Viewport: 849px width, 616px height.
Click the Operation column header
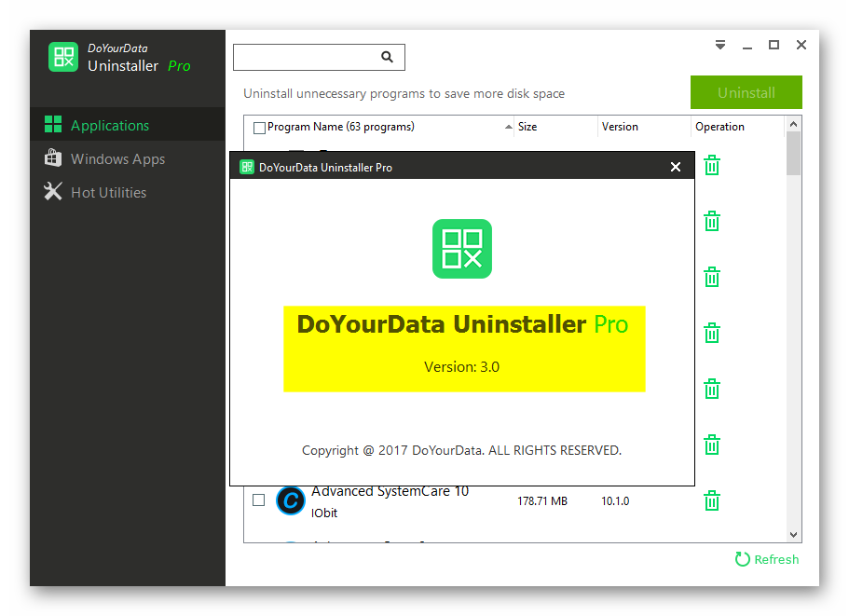(x=719, y=127)
